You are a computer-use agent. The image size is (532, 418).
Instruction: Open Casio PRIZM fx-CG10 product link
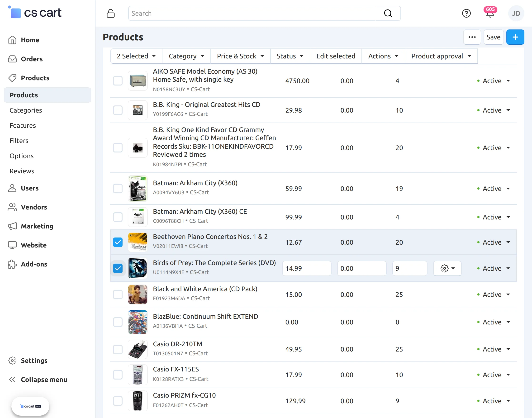pyautogui.click(x=184, y=395)
